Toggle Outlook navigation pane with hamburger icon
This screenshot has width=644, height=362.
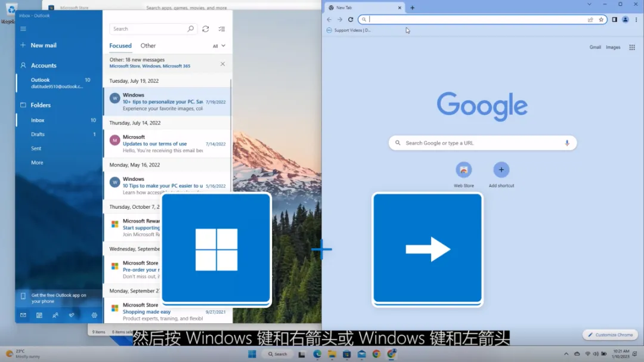tap(23, 29)
